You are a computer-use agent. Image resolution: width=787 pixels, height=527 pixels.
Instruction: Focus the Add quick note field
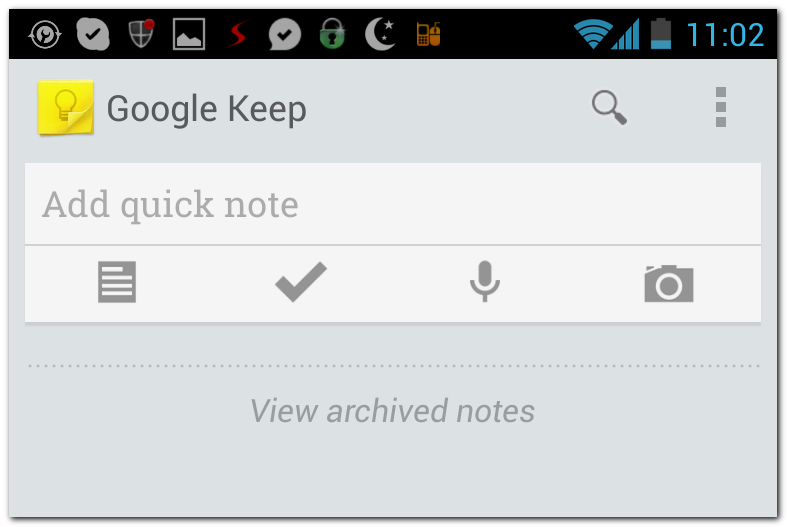tap(393, 204)
